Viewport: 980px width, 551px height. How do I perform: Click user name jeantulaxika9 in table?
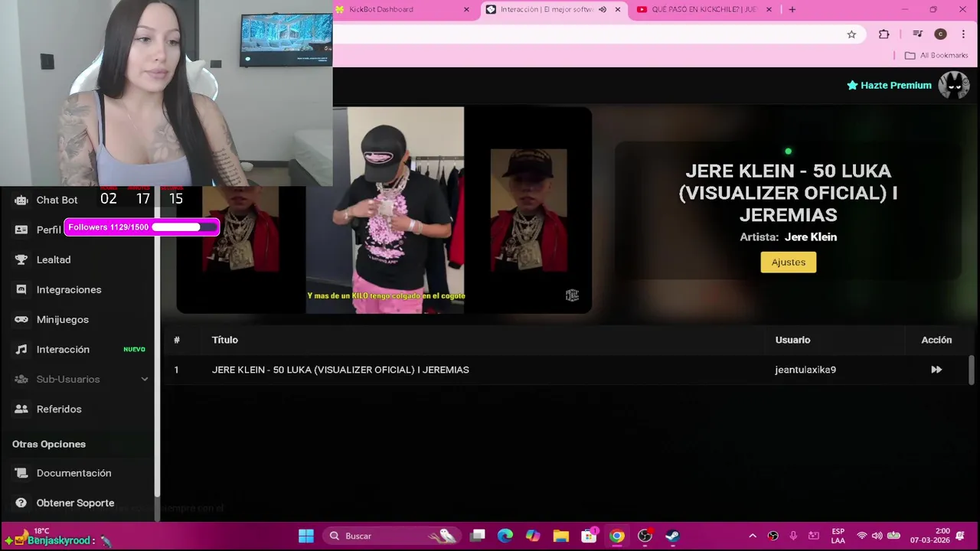805,370
